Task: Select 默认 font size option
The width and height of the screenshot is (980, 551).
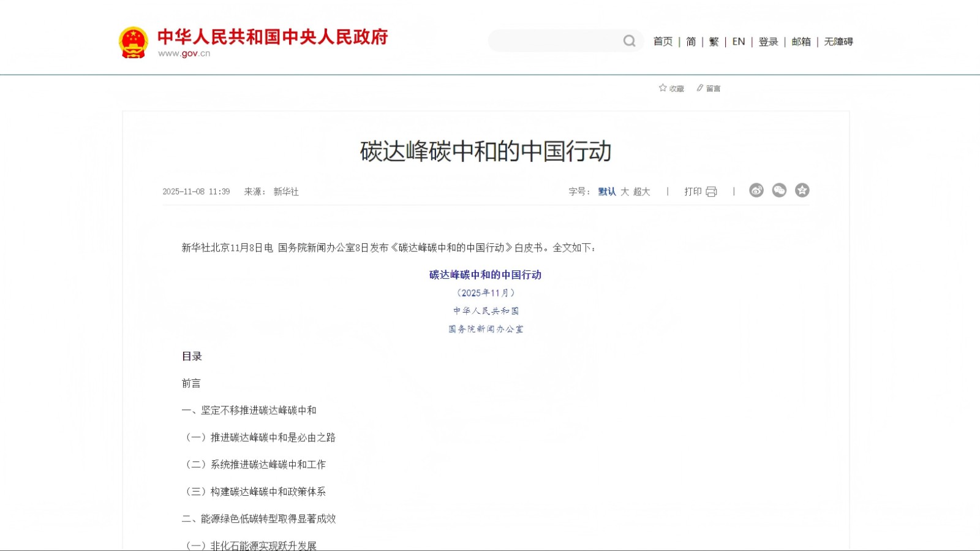Action: [607, 192]
